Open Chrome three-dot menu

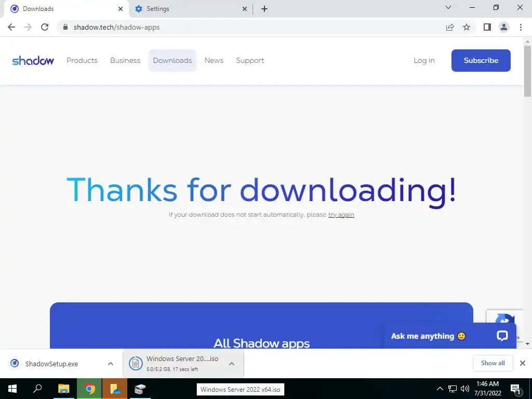coord(521,27)
